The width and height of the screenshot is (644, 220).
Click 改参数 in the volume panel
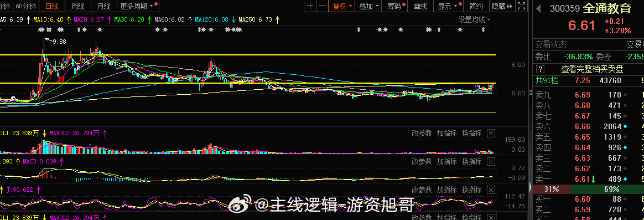[x=422, y=133]
